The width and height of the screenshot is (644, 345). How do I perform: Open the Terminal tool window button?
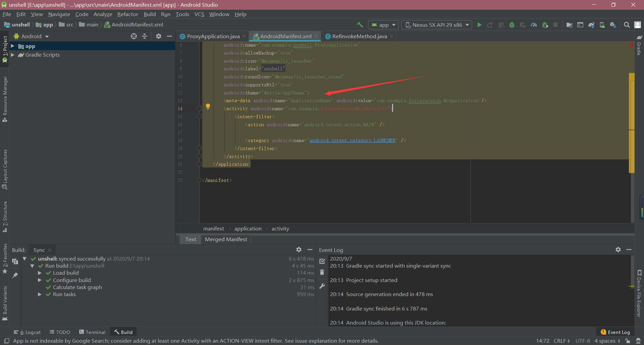[92, 332]
